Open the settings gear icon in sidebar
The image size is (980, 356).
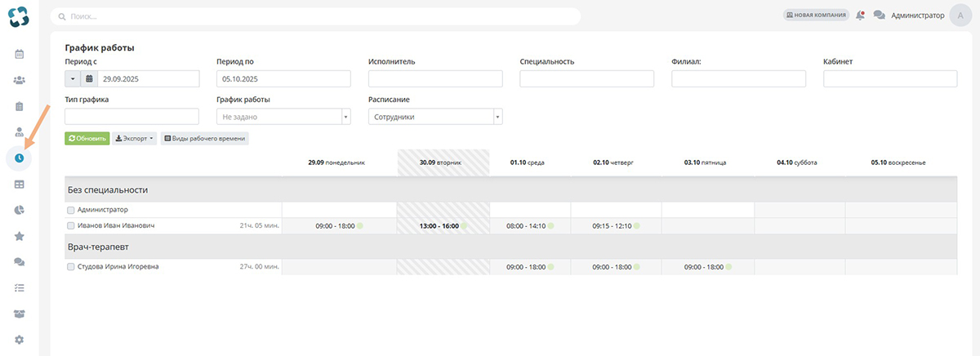coord(19,340)
